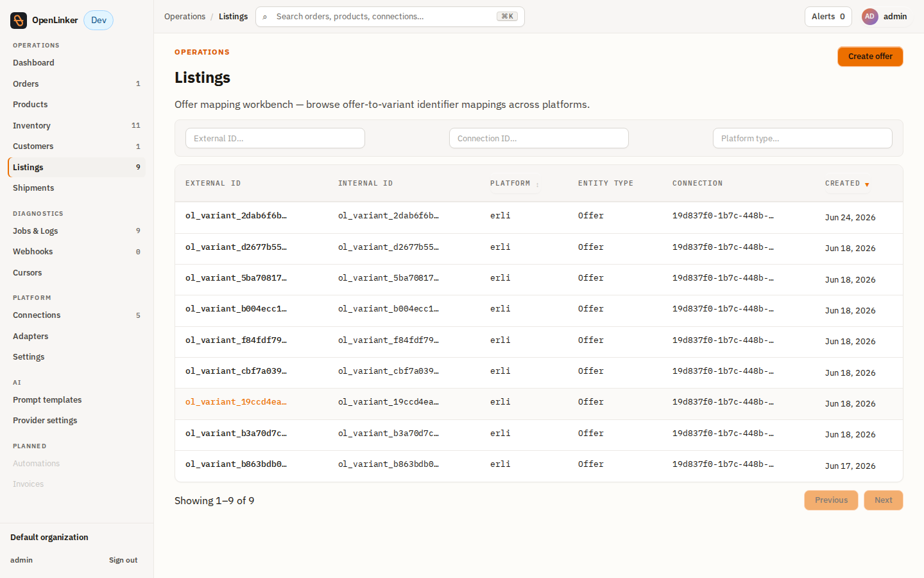924x578 pixels.
Task: Click the Listings breadcrumb
Action: pyautogui.click(x=233, y=17)
